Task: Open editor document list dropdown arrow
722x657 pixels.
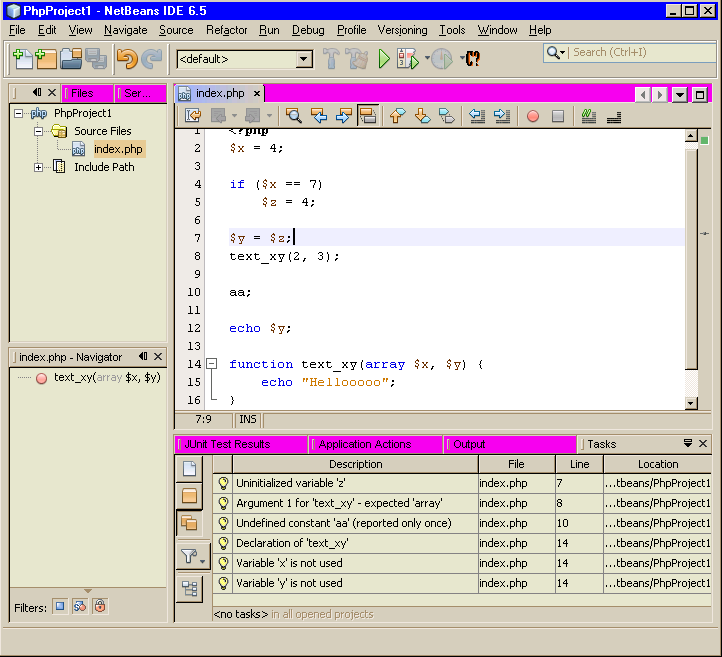Action: click(x=680, y=95)
